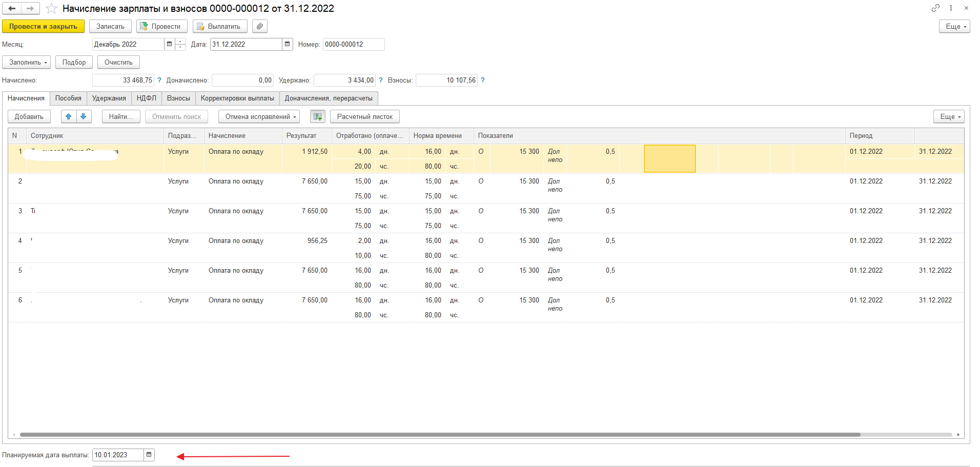Click the back navigation arrow

click(12, 8)
